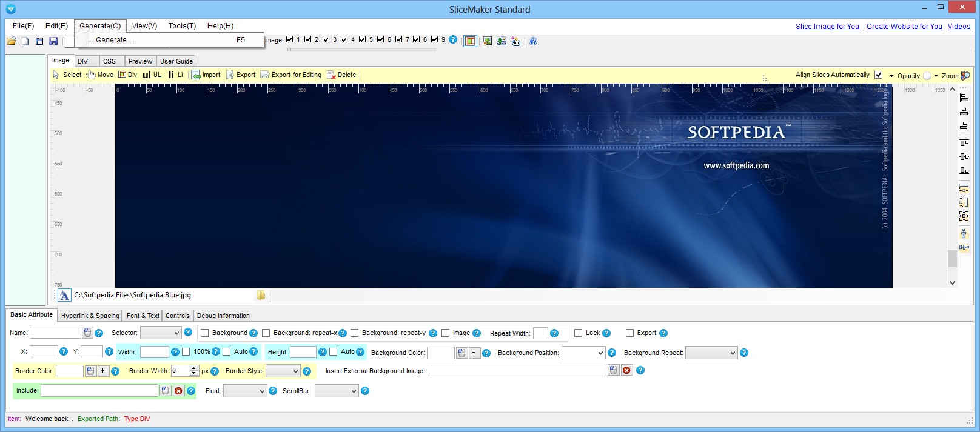The height and width of the screenshot is (432, 980).
Task: Distribute slices evenly horizontally
Action: pos(964,247)
